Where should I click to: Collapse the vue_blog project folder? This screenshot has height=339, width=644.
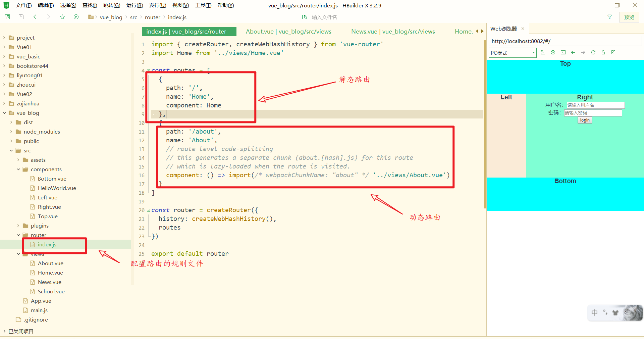[4, 113]
